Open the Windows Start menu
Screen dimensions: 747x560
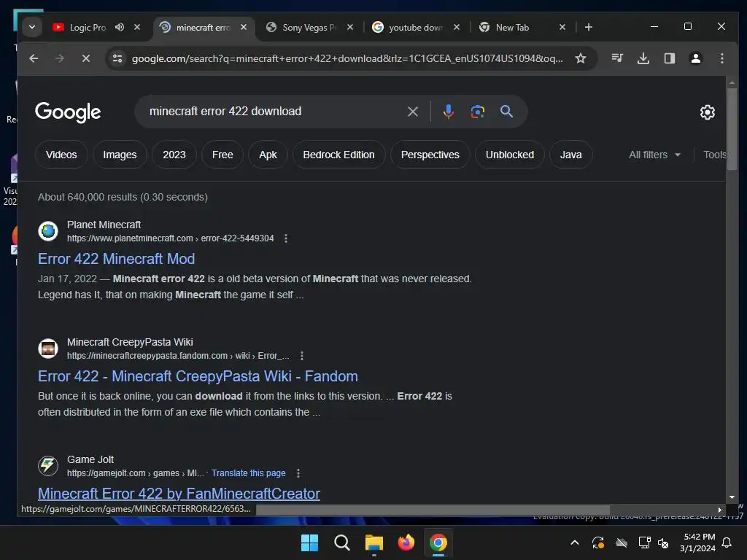pos(309,542)
